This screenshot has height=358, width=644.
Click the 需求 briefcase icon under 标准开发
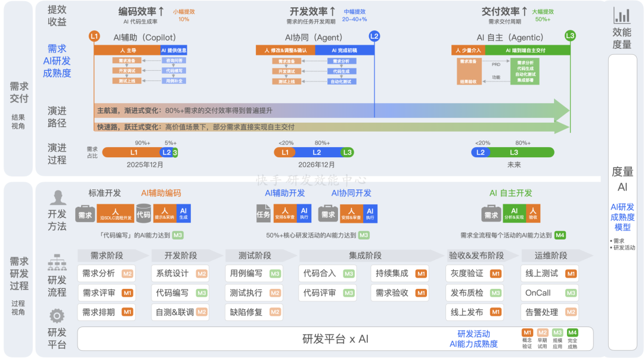[x=85, y=213]
